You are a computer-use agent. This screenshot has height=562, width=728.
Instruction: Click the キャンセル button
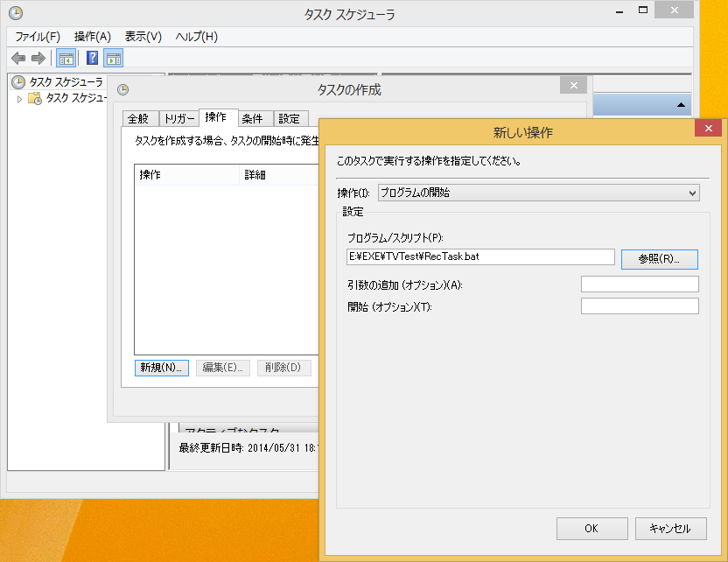coord(671,529)
